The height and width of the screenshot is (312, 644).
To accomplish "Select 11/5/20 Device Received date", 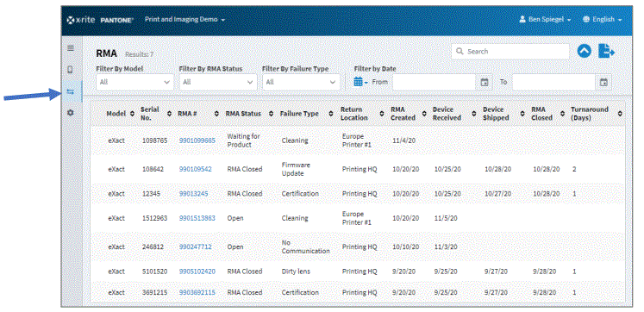I will click(446, 218).
